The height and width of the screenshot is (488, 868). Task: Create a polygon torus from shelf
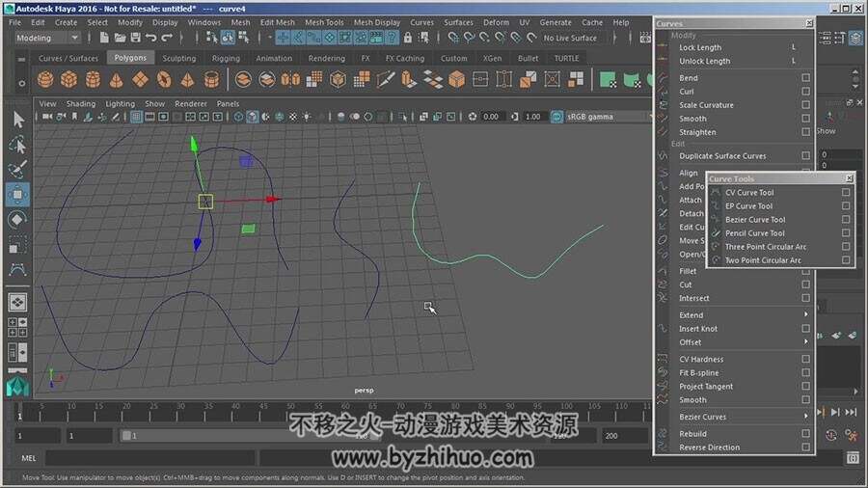[x=164, y=80]
